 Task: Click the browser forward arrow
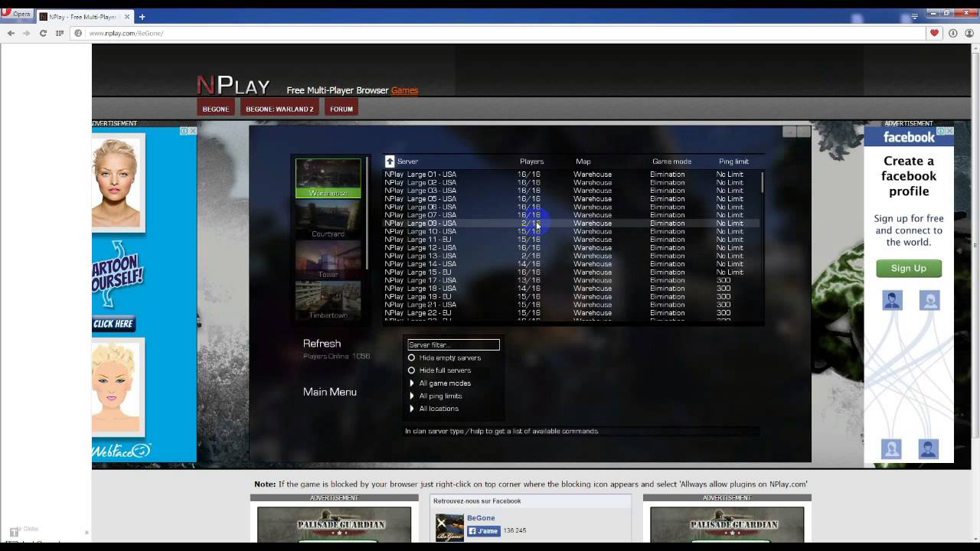(27, 33)
